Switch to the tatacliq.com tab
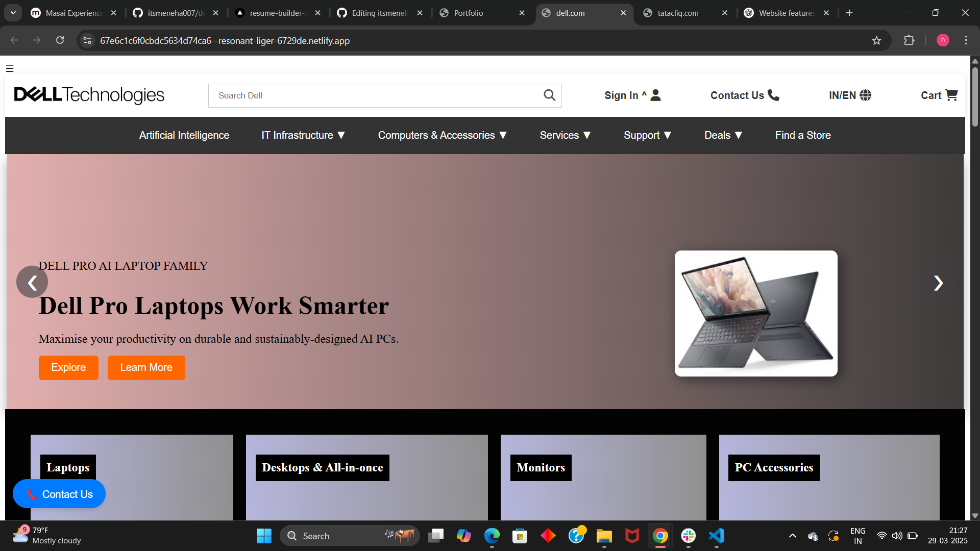 click(685, 13)
